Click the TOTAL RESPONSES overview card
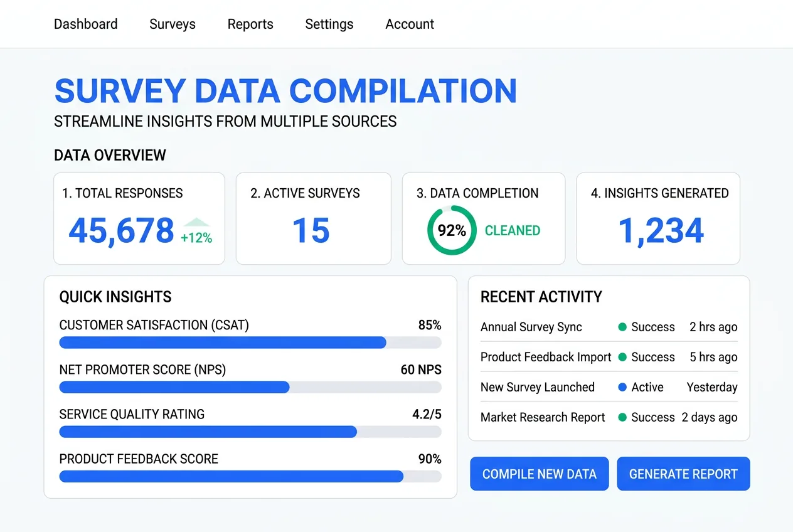 (139, 218)
